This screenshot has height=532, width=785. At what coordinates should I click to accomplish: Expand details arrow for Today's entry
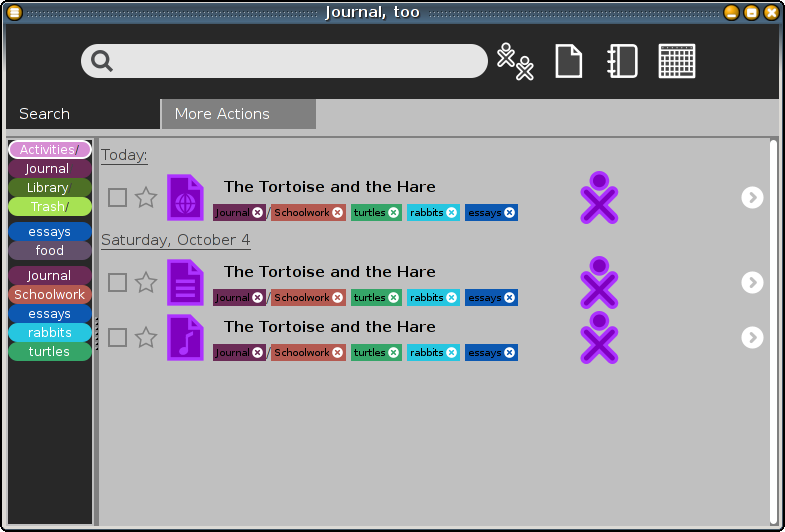(x=752, y=198)
